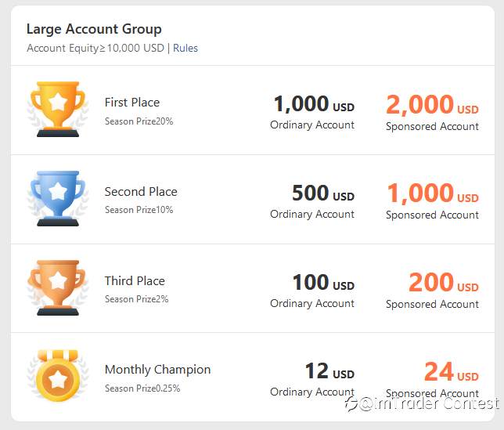
Task: Click the 24 USD Sponsored Account prize
Action: 432,380
